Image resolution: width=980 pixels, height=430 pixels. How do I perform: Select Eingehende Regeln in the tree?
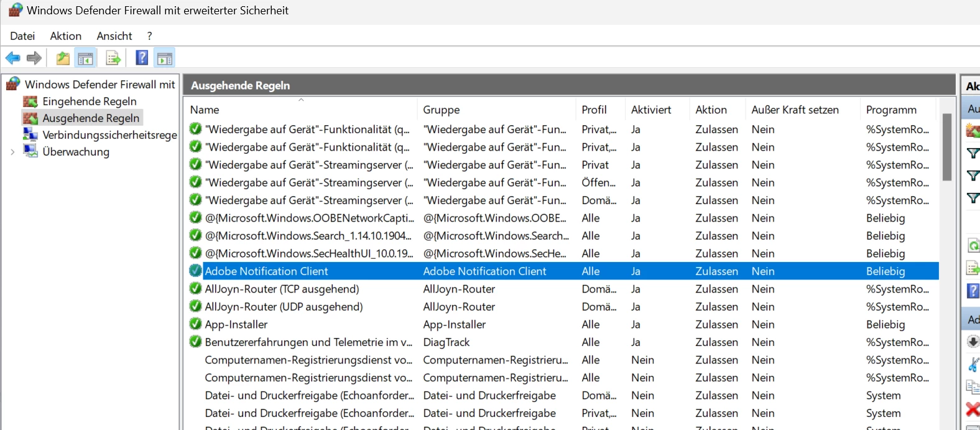tap(90, 101)
